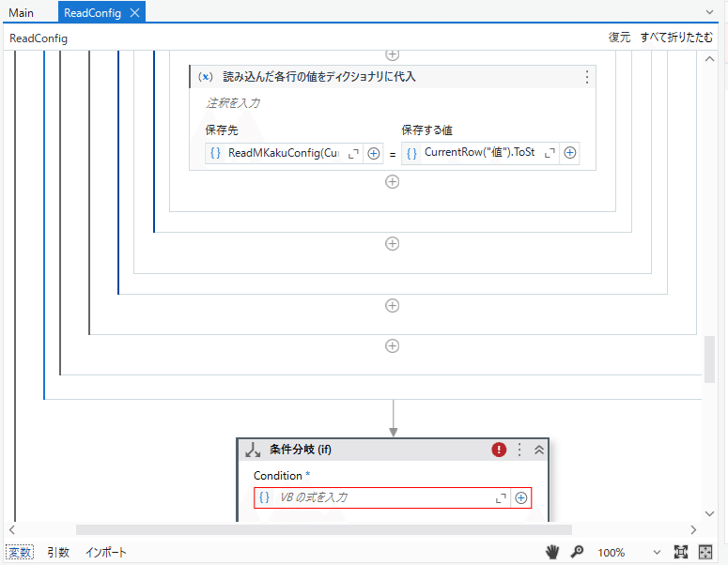Click plus button beside Condition field
Viewport: 728px width, 565px height.
(521, 498)
